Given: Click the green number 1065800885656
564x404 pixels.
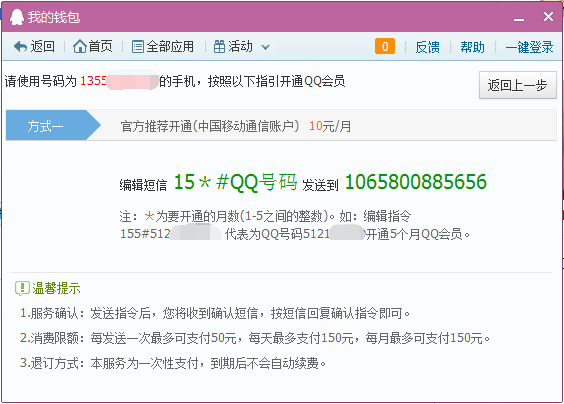Looking at the screenshot, I should (x=416, y=182).
